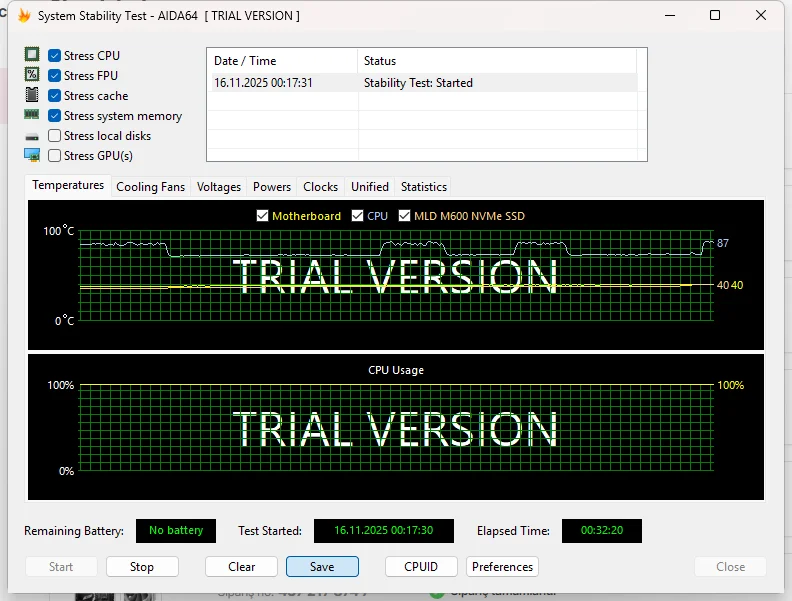Click the cache chip icon beside Stress cache
Image resolution: width=792 pixels, height=601 pixels.
tap(32, 94)
